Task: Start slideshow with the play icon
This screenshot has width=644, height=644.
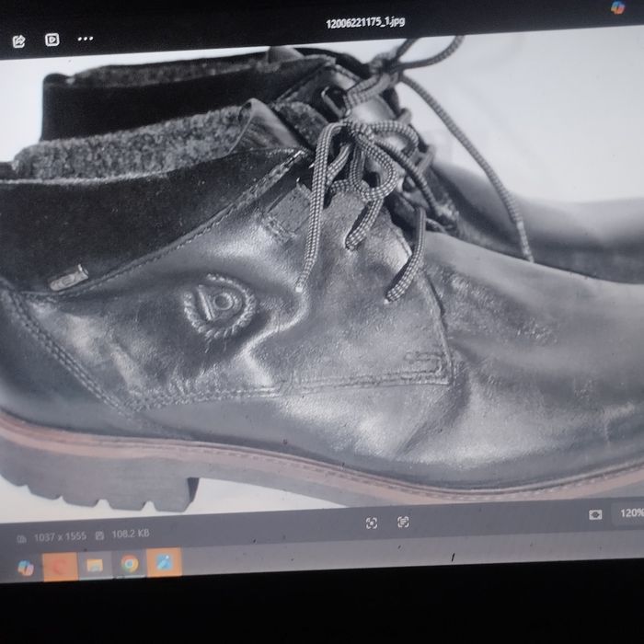Action: (52, 40)
